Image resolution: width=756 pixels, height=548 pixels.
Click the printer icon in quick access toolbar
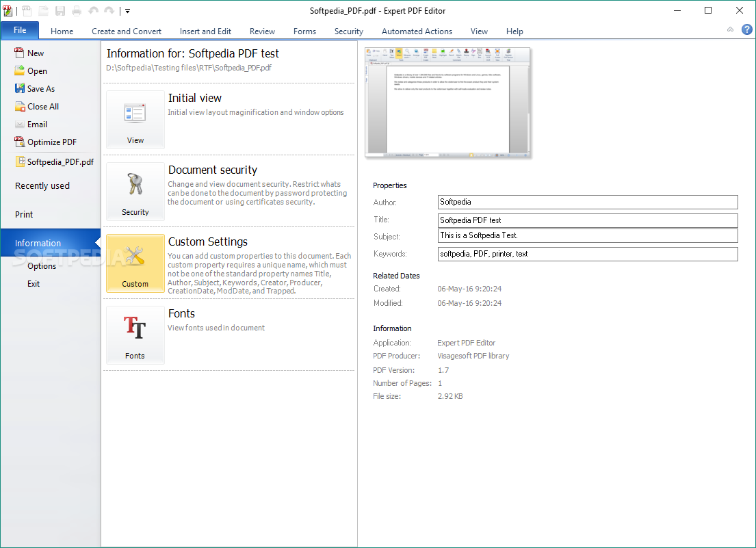(x=77, y=10)
